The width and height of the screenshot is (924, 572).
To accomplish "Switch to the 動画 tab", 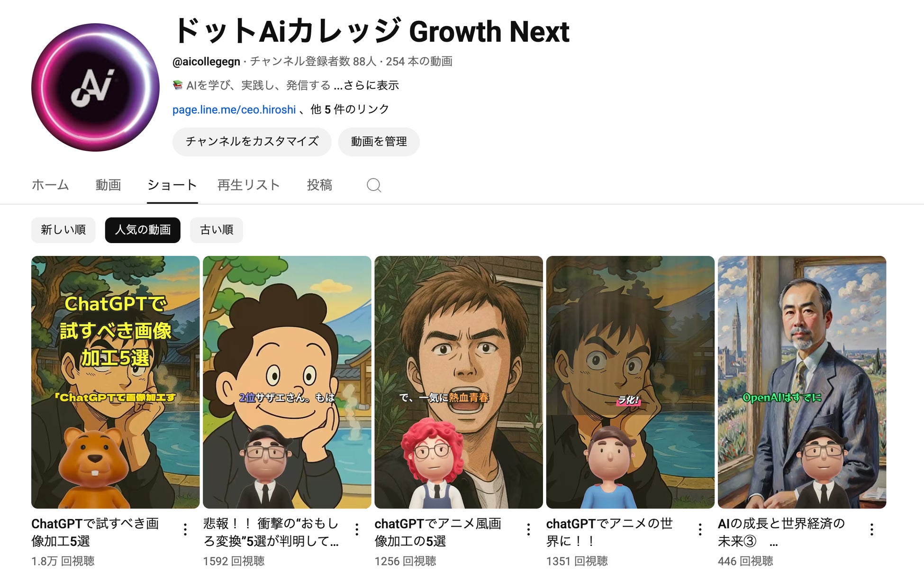I will 108,185.
